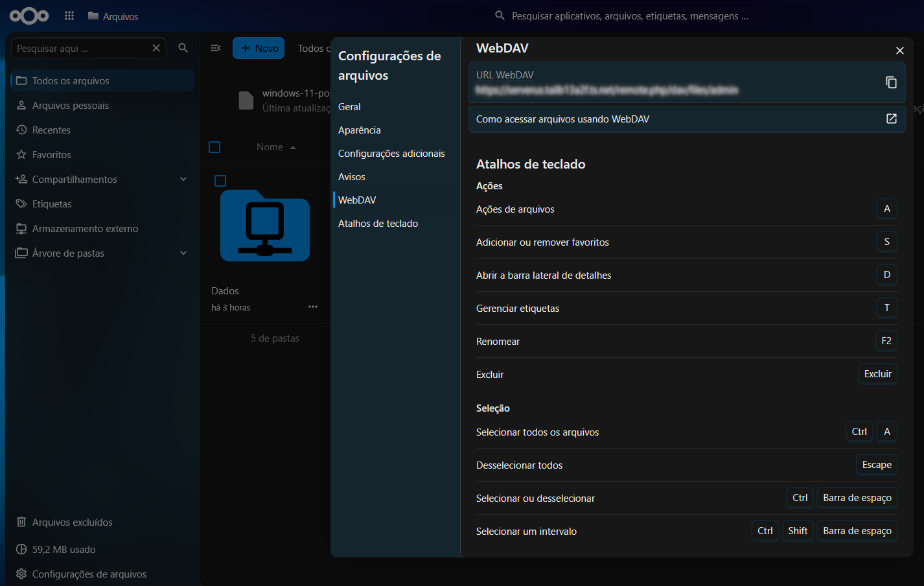
Task: Check the select-all files checkbox
Action: pyautogui.click(x=214, y=147)
